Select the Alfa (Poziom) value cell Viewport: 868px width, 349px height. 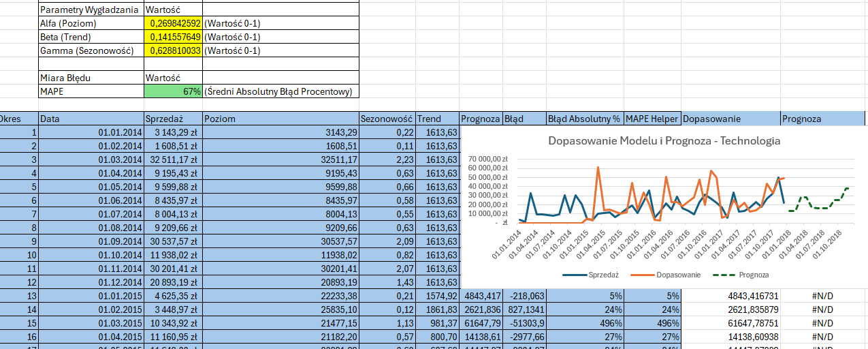coord(173,23)
